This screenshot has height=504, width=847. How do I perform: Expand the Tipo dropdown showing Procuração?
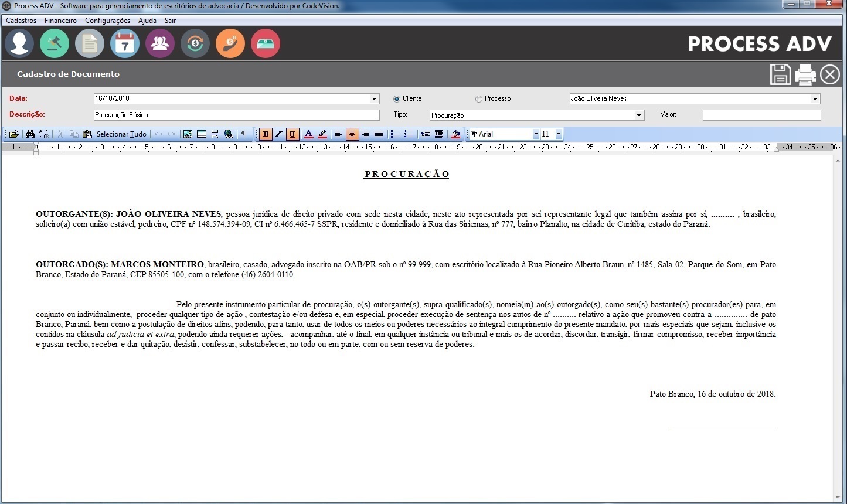click(639, 115)
